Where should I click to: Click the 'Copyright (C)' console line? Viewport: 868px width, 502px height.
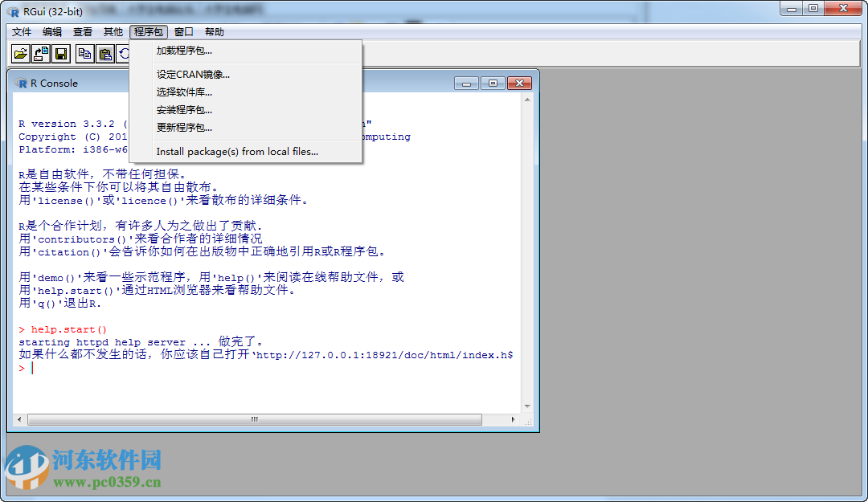[73, 137]
